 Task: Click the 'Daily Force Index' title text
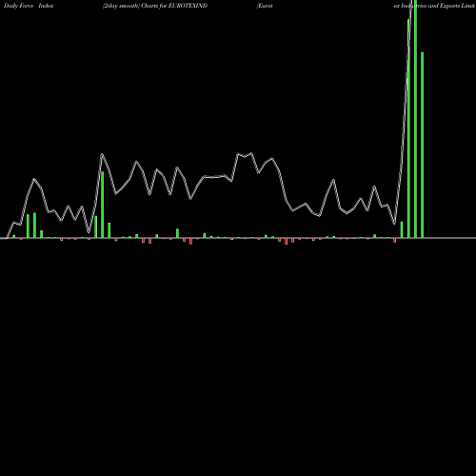29,6
